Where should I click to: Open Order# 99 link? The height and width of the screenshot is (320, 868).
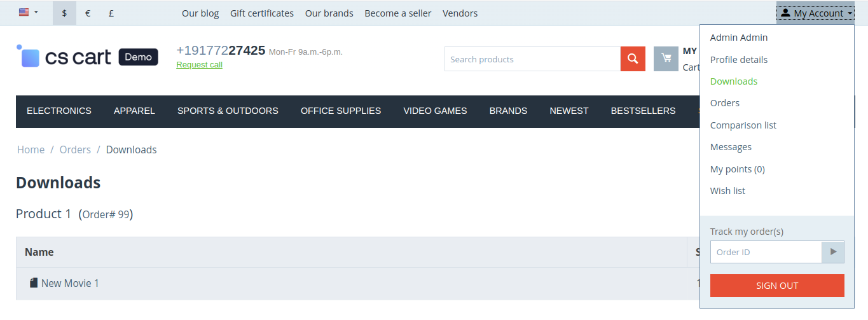pos(106,215)
